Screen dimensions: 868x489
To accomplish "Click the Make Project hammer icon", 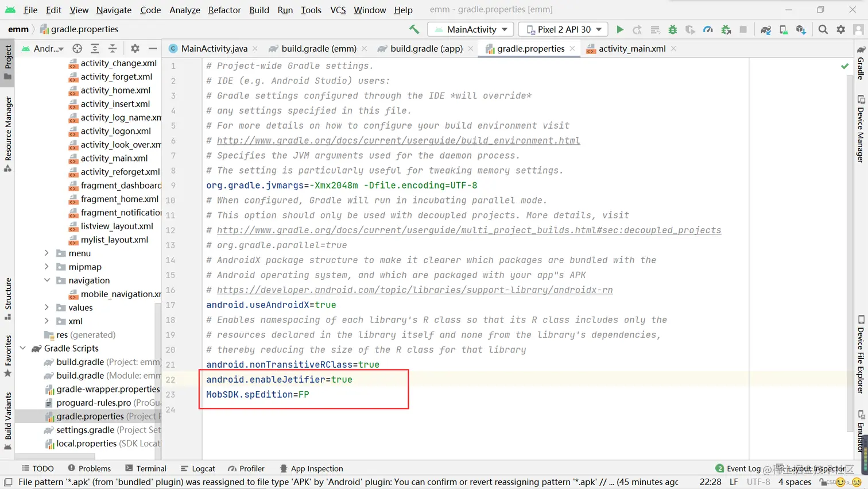I will (x=414, y=29).
